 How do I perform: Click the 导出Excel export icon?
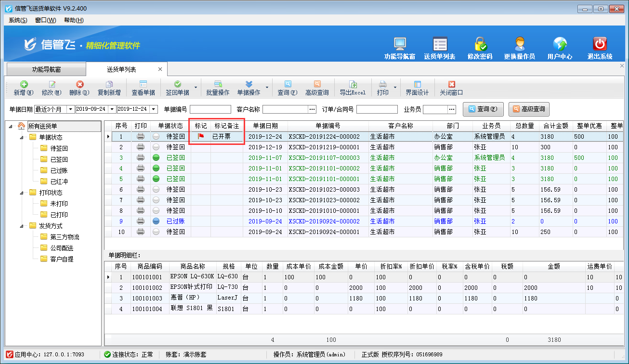(x=353, y=85)
